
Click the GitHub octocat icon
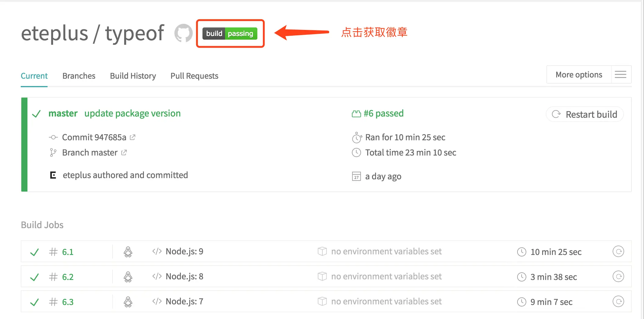click(183, 33)
